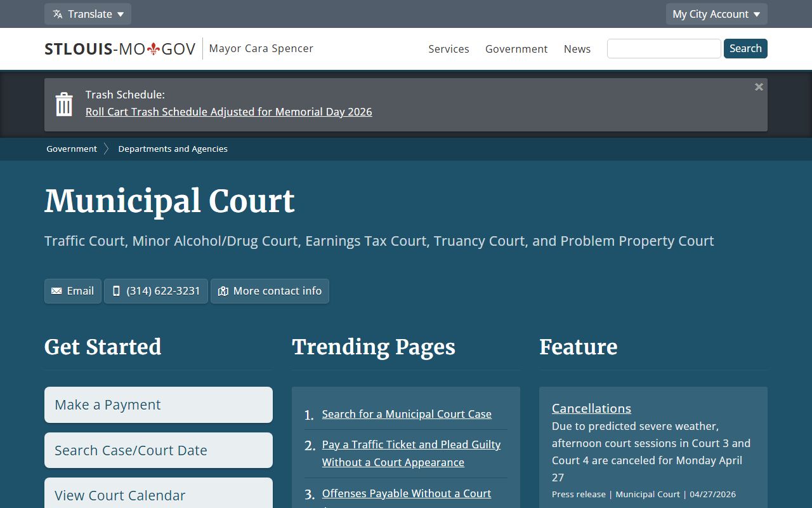This screenshot has width=812, height=508.
Task: Click the Feature section heading
Action: click(x=579, y=347)
